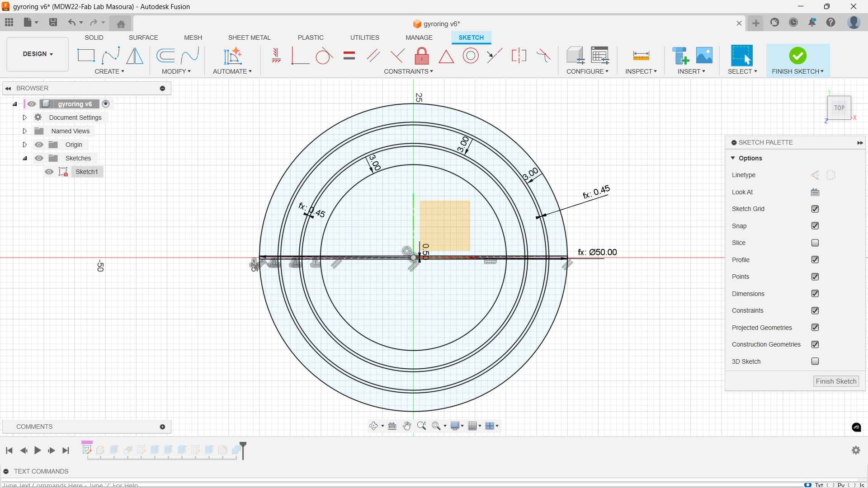Switch to the SHEET METAL tab
Screen dimensions: 868x488
coord(249,38)
